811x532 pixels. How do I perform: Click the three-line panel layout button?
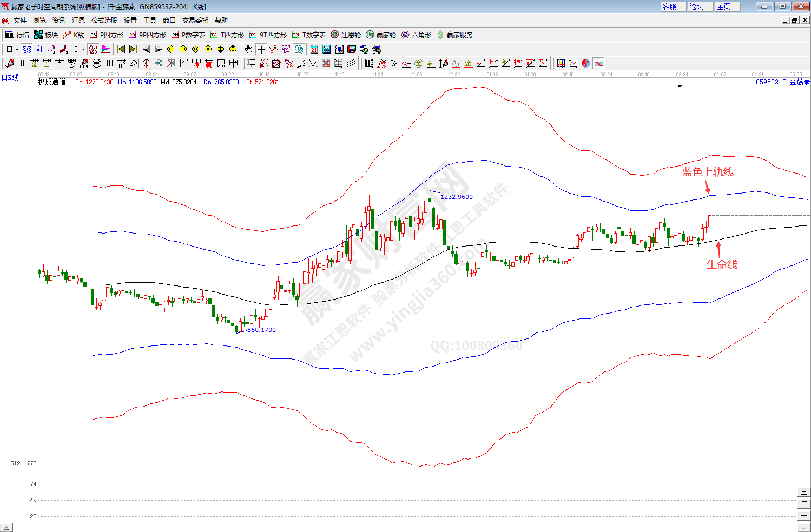point(804,492)
